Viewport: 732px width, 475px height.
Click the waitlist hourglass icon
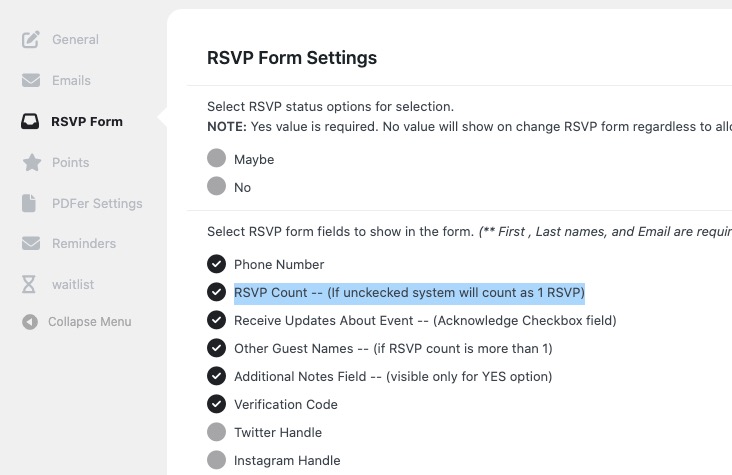tap(29, 284)
